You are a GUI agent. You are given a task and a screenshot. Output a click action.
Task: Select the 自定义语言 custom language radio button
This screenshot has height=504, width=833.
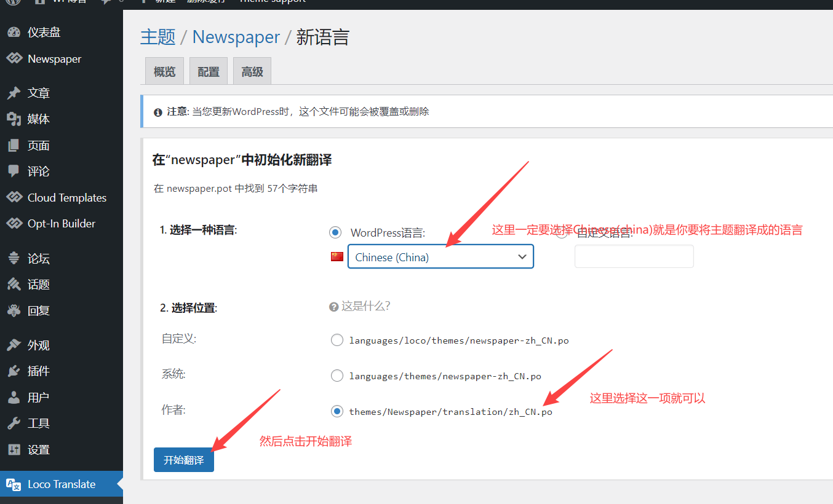tap(562, 232)
